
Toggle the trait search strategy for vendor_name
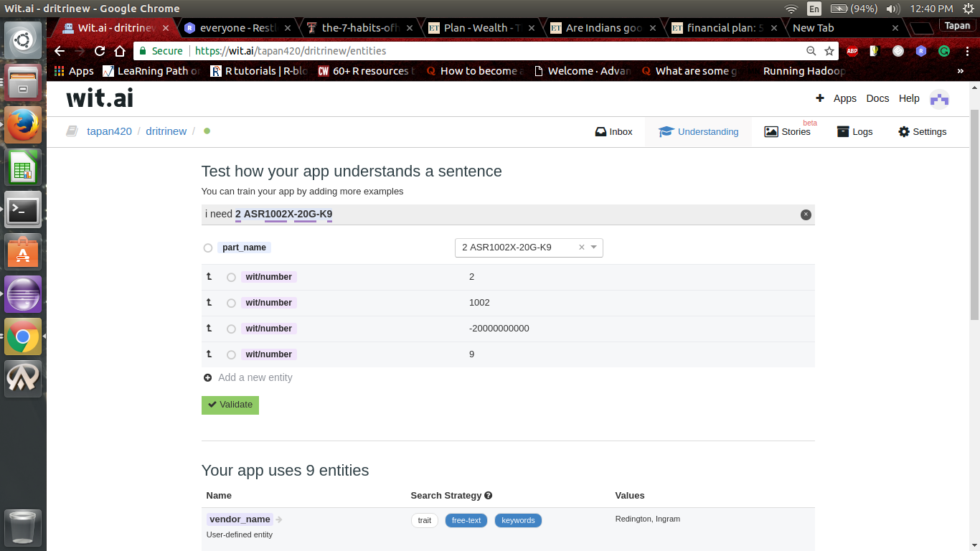(x=425, y=520)
